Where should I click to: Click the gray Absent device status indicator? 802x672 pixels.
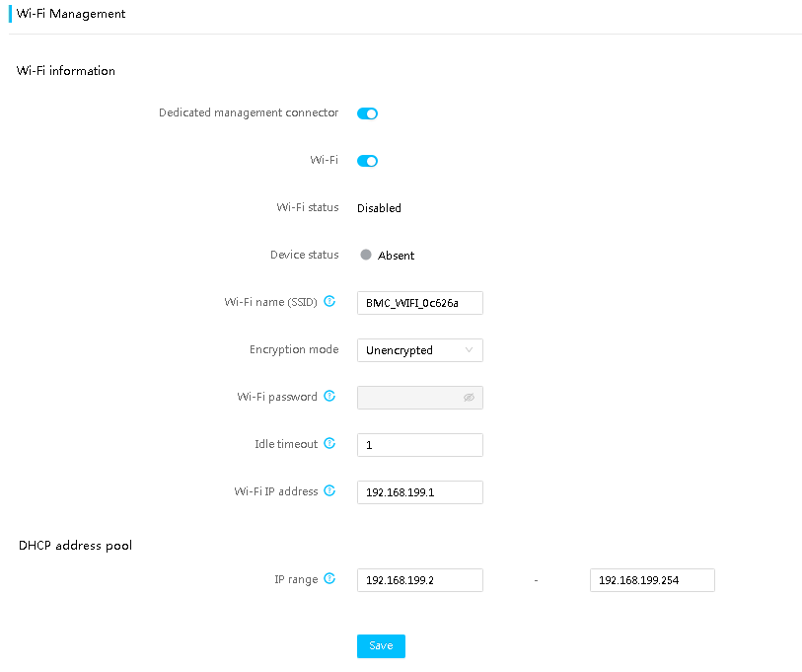pos(366,255)
